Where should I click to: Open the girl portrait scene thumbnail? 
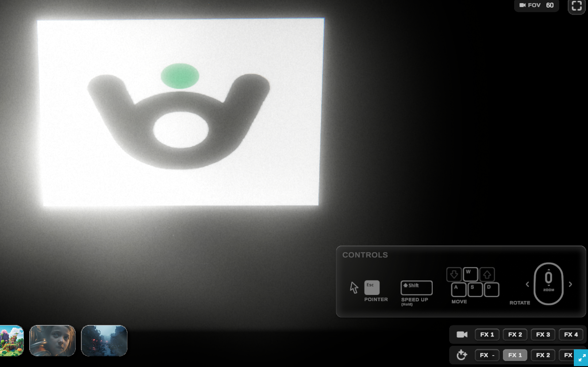52,340
